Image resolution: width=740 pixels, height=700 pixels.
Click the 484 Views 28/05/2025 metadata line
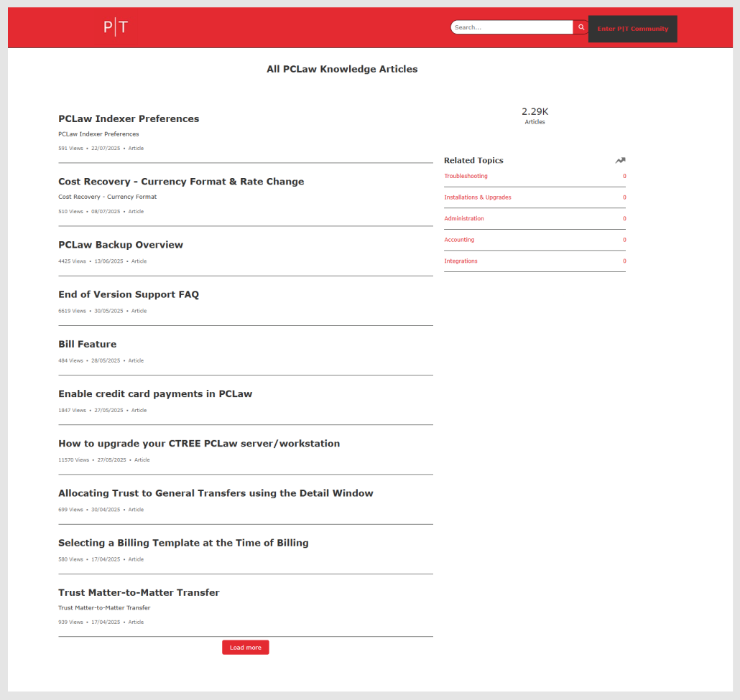[x=101, y=360]
